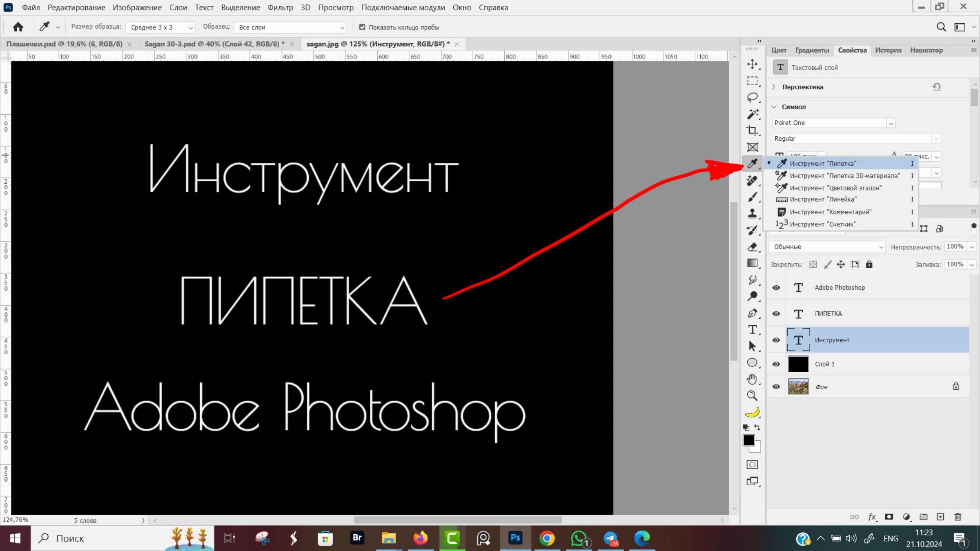Uncheck 'Показать кольцо пробы' checkbox

tap(362, 27)
